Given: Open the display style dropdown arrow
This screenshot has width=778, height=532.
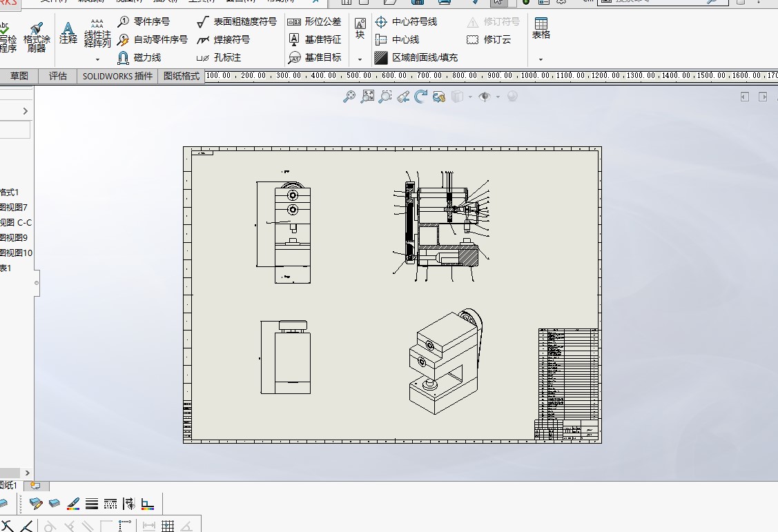Looking at the screenshot, I should tap(470, 97).
